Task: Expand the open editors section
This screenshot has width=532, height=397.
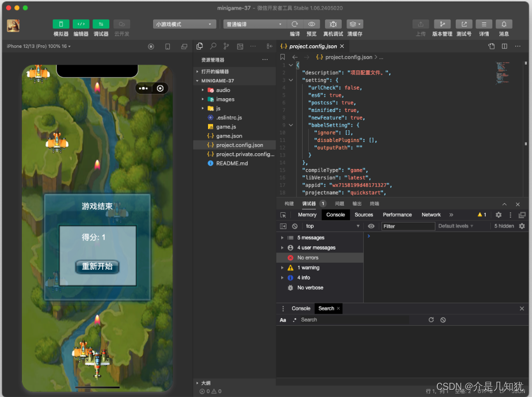Action: tap(234, 72)
